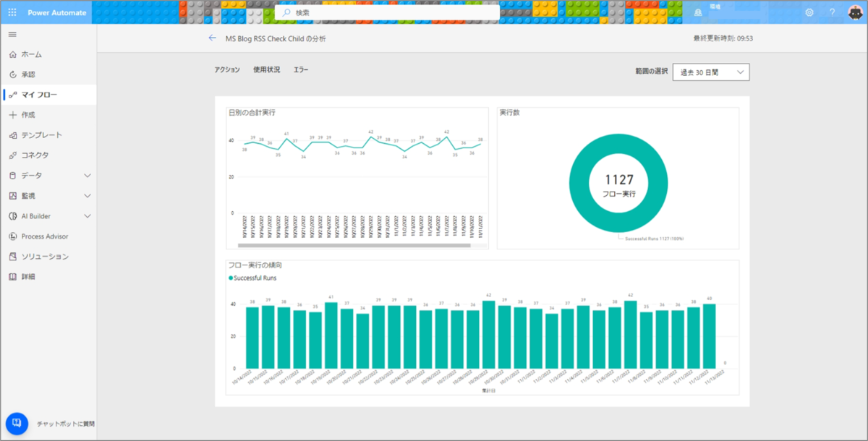Expand the 監視 section chevron
The height and width of the screenshot is (441, 868).
pyautogui.click(x=88, y=196)
